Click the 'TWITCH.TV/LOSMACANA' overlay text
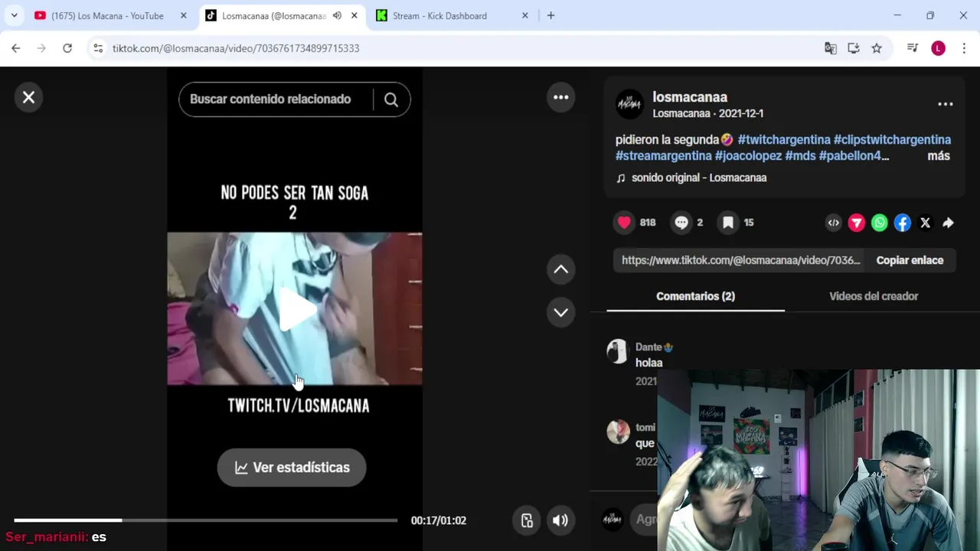980x551 pixels. (x=299, y=406)
